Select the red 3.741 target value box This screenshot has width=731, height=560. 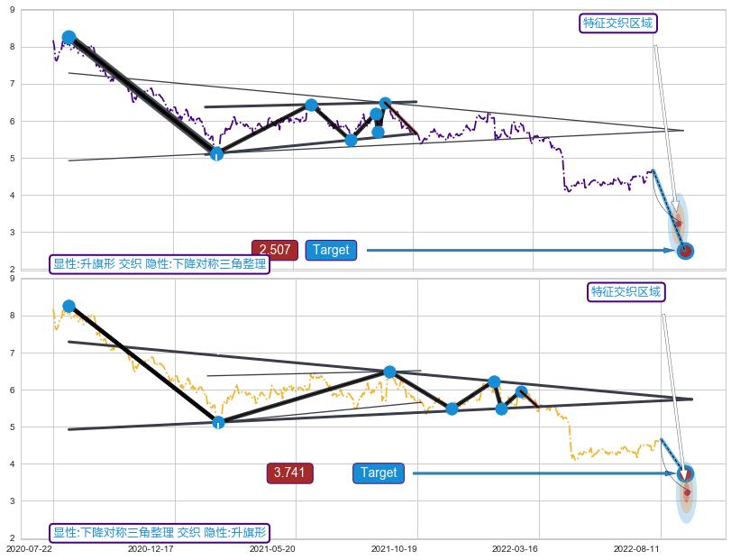289,473
